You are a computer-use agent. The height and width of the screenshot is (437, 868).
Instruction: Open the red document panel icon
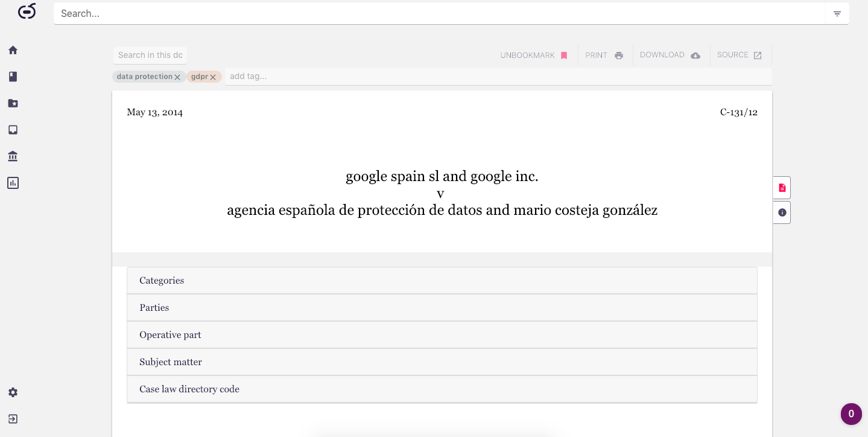(x=782, y=188)
